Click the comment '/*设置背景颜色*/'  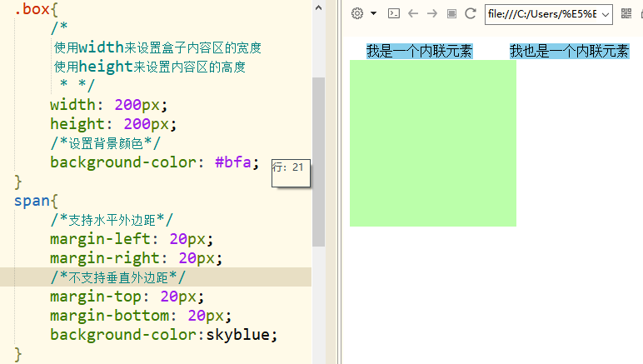tap(106, 143)
